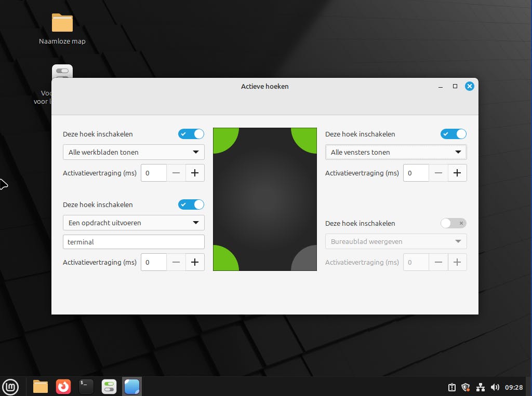Open the 'Bureaublad weergeven' dropdown
This screenshot has height=396, width=532.
pyautogui.click(x=396, y=241)
